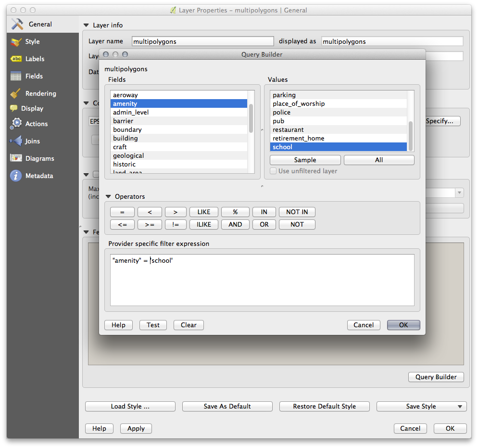Open the Display speech bubble icon
Viewport: 478px width, 448px height.
pyautogui.click(x=13, y=109)
